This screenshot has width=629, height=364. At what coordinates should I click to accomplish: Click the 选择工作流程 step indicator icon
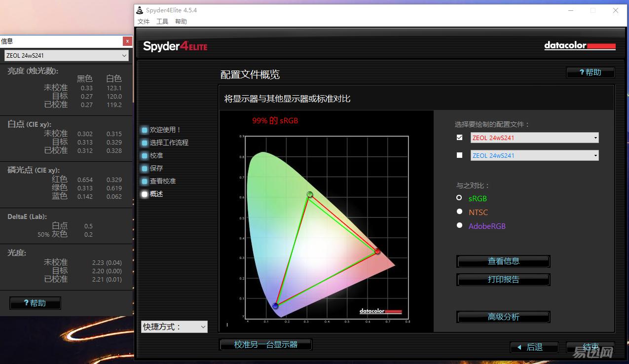pos(145,143)
